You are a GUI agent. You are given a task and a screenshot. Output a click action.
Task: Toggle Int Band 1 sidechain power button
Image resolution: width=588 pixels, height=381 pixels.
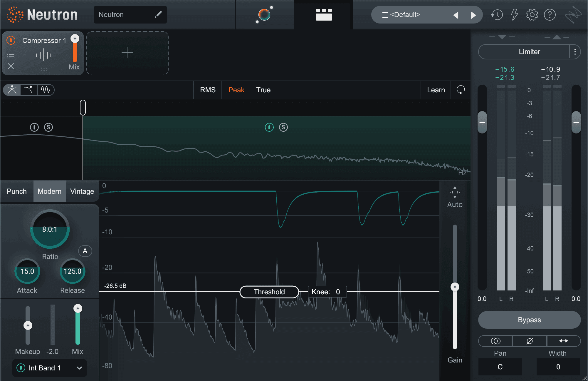pyautogui.click(x=21, y=368)
